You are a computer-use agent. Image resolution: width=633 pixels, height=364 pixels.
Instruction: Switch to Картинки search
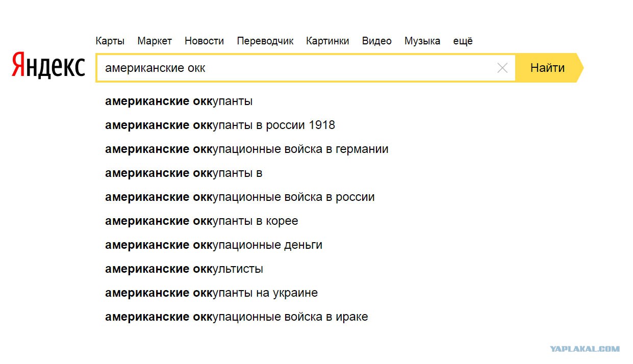(327, 41)
